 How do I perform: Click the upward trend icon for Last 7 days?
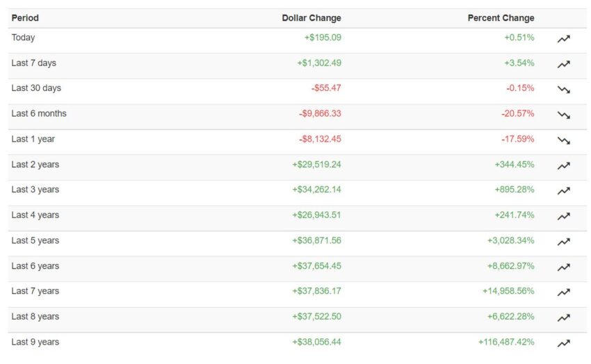click(x=563, y=65)
